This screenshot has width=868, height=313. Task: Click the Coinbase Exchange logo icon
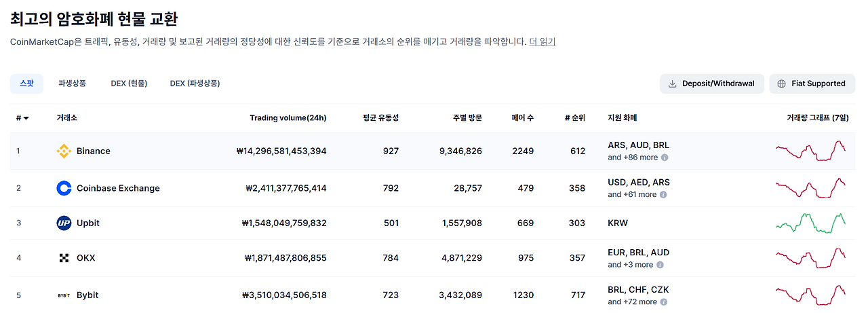pyautogui.click(x=64, y=188)
